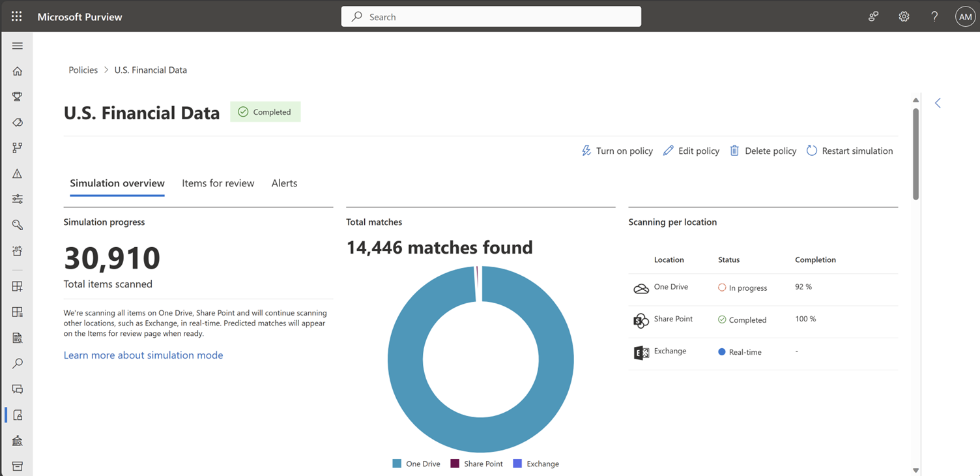Click the Completed status badge
980x476 pixels.
click(265, 112)
